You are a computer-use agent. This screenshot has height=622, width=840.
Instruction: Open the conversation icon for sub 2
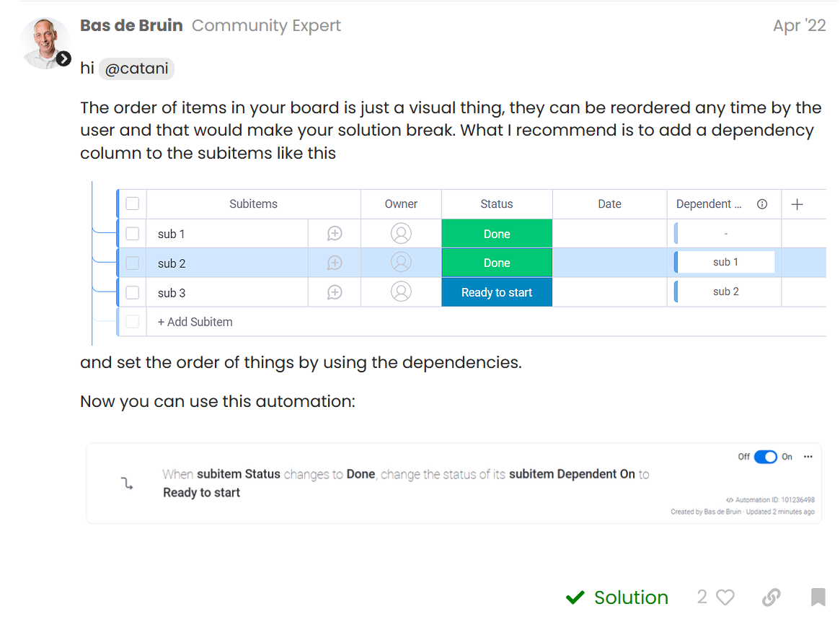[335, 263]
